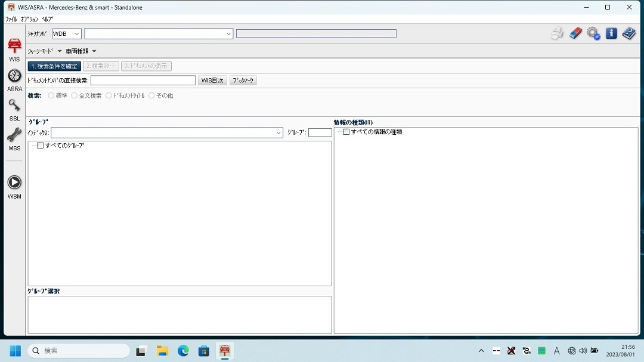Check the すべての情報の種類 checkbox
This screenshot has width=644, height=362.
[346, 132]
